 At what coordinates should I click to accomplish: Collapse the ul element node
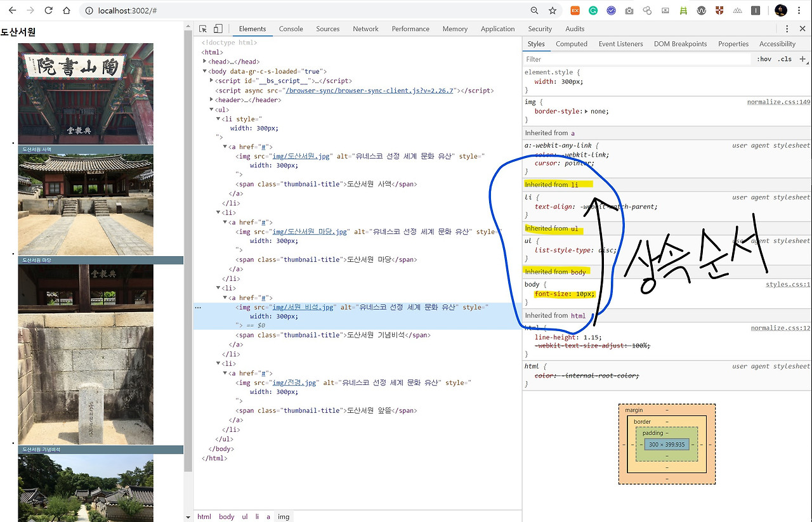(212, 109)
